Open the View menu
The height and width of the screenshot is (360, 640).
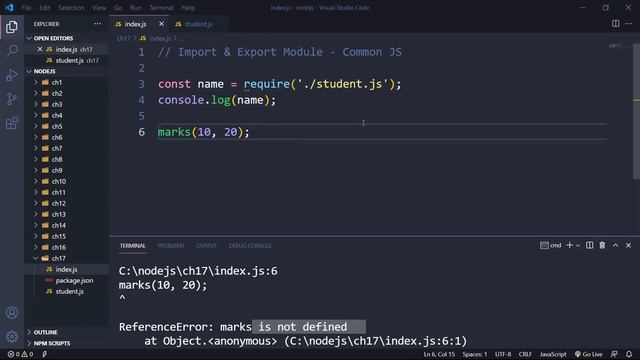coord(99,8)
